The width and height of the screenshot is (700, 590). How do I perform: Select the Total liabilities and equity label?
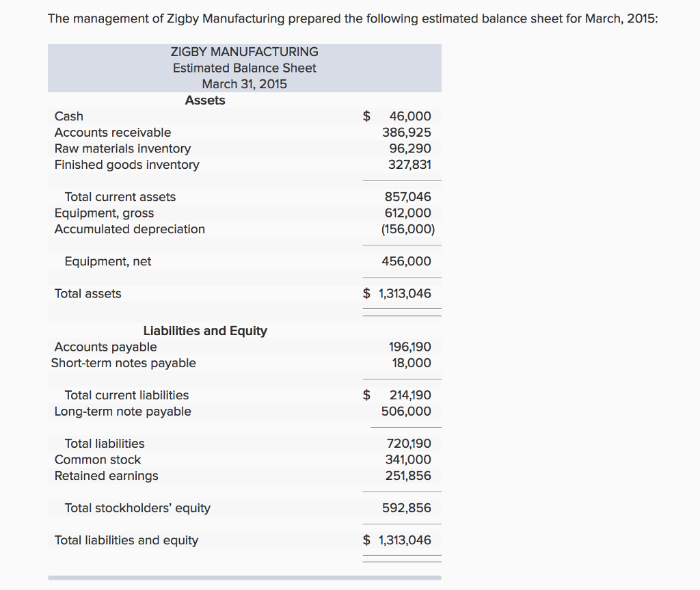coord(126,540)
